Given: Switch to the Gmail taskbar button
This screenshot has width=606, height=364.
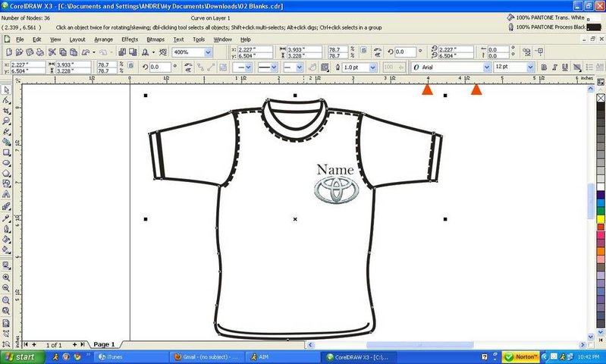Looking at the screenshot, I should point(209,356).
